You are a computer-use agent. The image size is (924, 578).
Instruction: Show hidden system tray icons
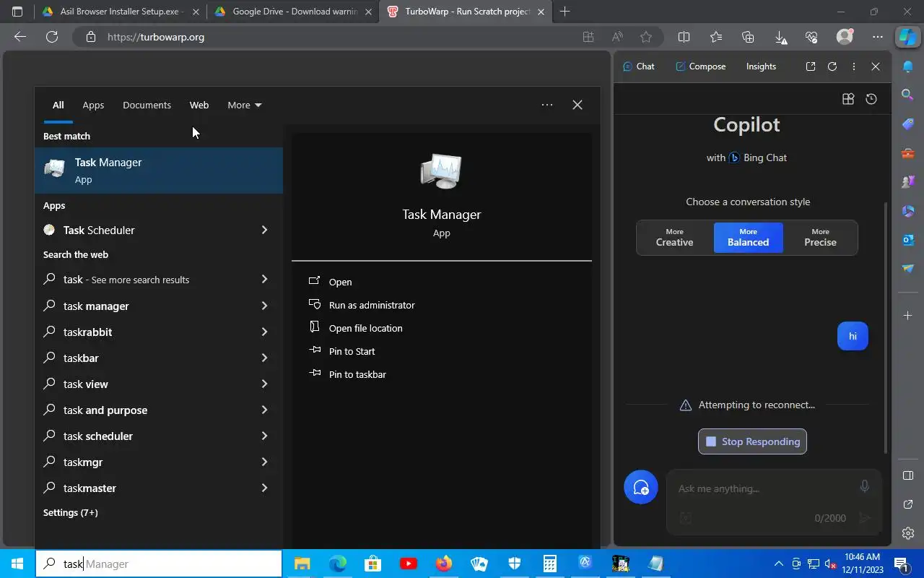(778, 564)
